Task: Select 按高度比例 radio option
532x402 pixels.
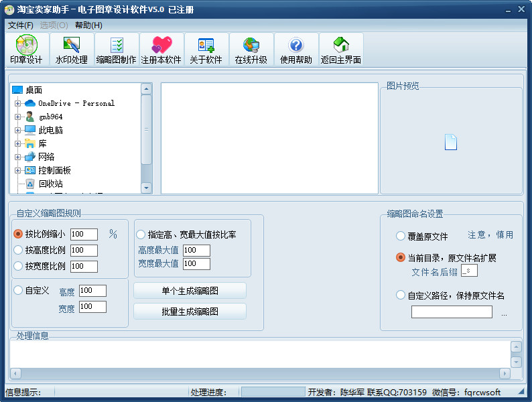Action: [x=18, y=250]
